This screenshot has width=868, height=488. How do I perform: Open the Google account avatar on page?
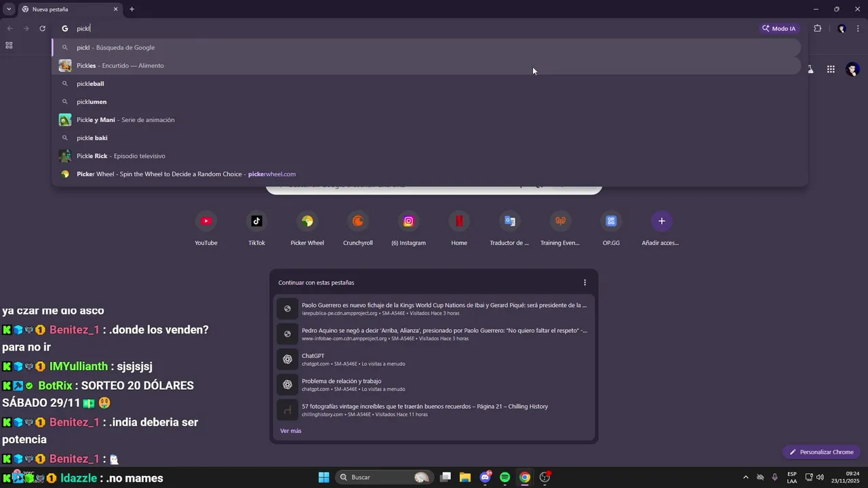[853, 69]
